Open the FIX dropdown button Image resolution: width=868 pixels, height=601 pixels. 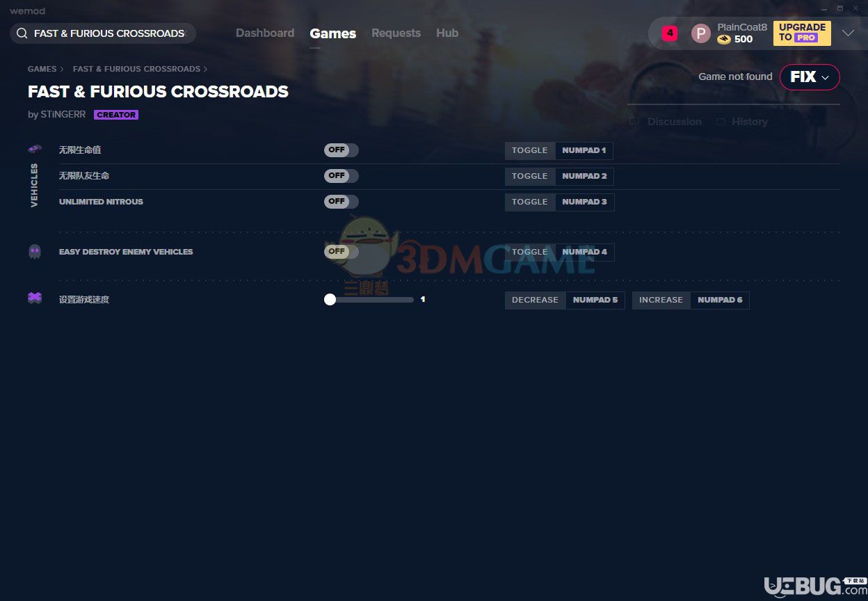[810, 77]
